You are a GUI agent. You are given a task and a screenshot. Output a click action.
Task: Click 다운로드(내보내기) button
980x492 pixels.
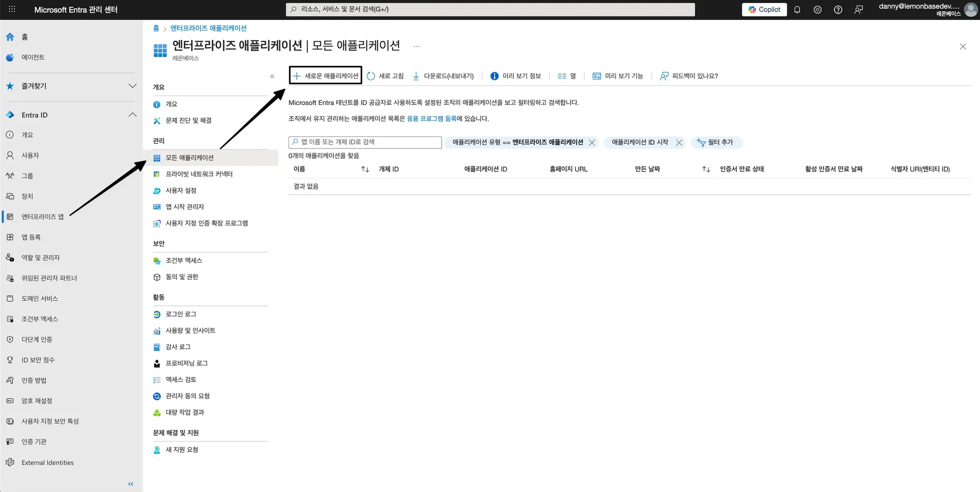coord(443,76)
